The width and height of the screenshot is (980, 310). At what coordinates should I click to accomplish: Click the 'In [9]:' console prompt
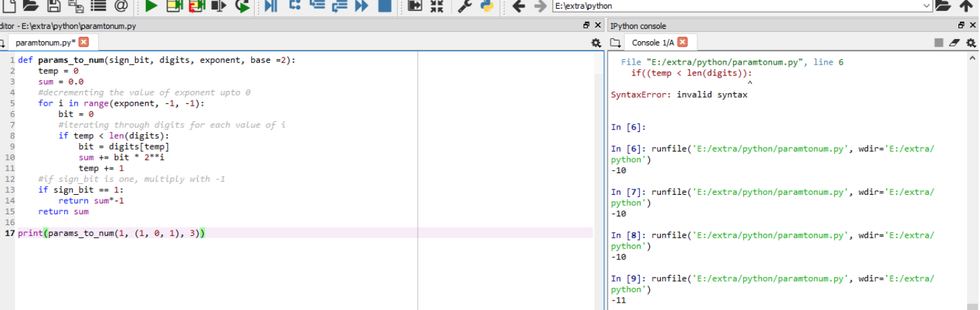point(628,278)
